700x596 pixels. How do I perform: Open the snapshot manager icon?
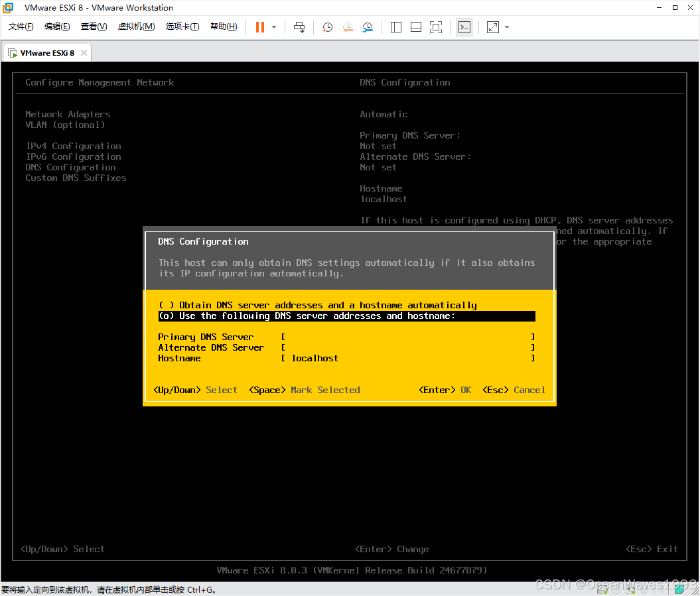(x=368, y=27)
